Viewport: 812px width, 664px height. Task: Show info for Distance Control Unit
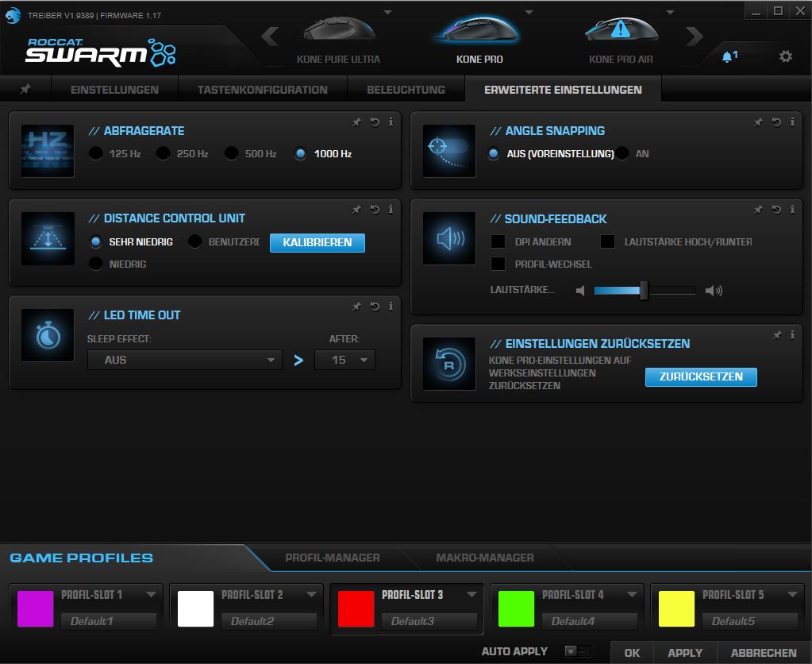pos(391,209)
